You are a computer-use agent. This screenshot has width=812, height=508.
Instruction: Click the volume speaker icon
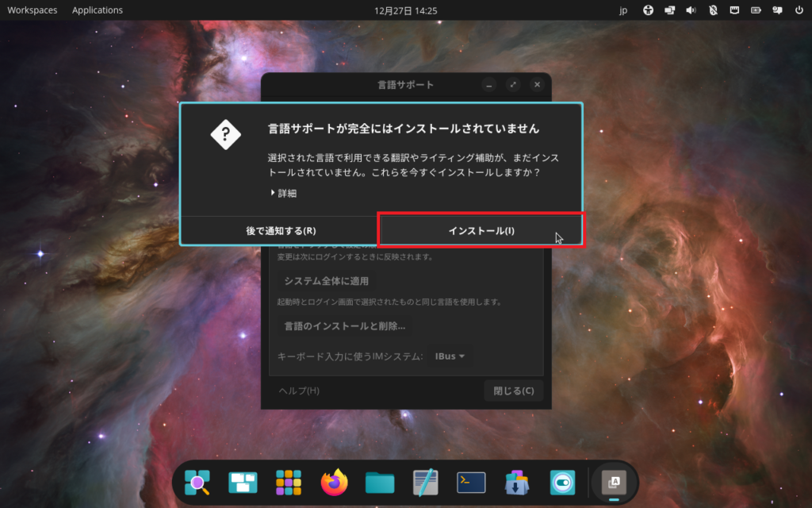point(691,10)
